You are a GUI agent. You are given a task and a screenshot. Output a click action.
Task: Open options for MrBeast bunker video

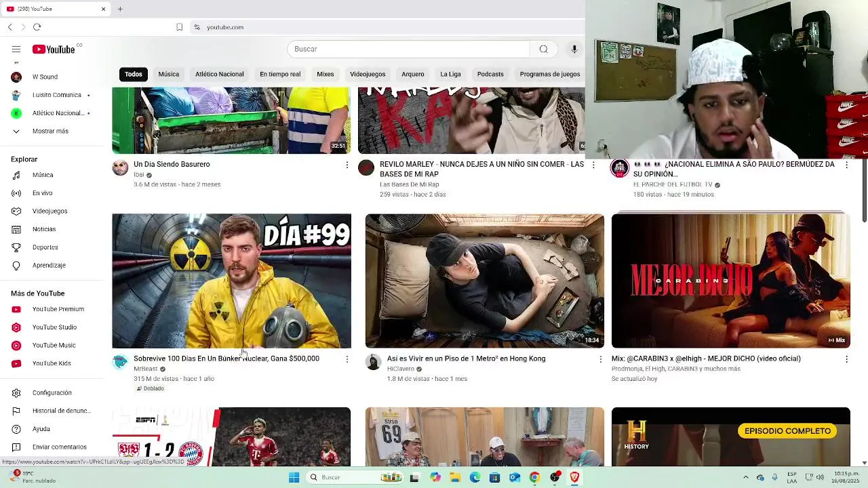click(x=347, y=359)
